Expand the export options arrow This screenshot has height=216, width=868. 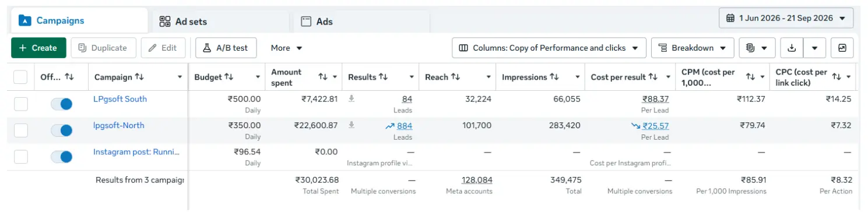tap(814, 48)
